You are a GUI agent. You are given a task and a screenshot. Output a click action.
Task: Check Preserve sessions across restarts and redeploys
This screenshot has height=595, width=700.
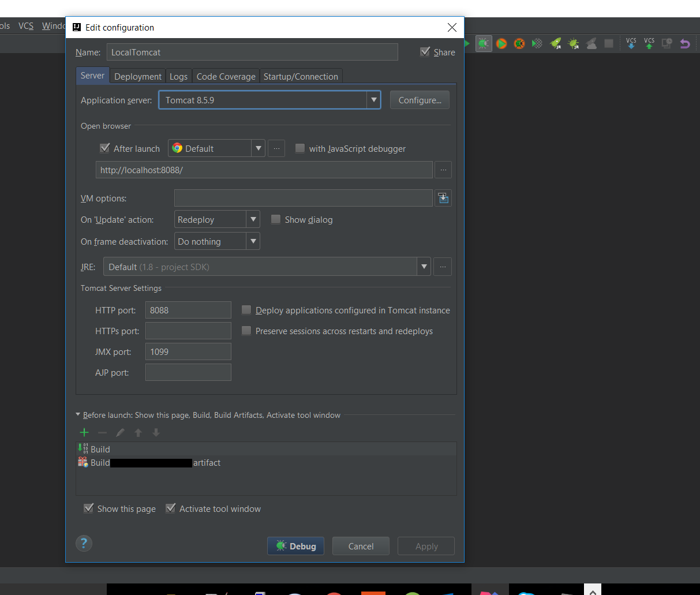pyautogui.click(x=246, y=331)
